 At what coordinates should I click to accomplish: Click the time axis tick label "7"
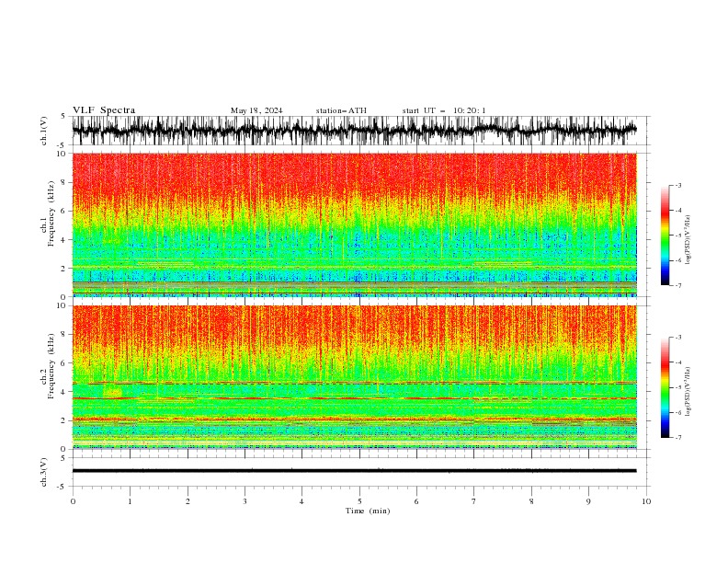pyautogui.click(x=474, y=501)
